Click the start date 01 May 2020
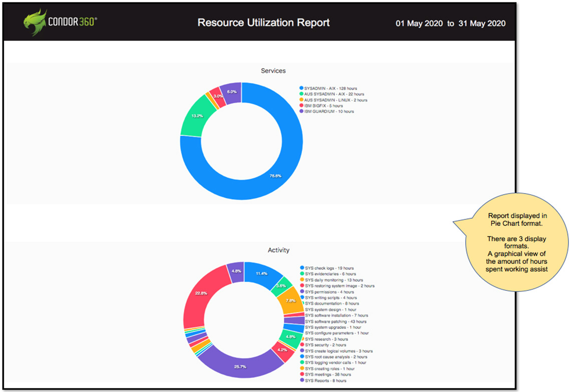The image size is (571, 392). click(x=418, y=24)
